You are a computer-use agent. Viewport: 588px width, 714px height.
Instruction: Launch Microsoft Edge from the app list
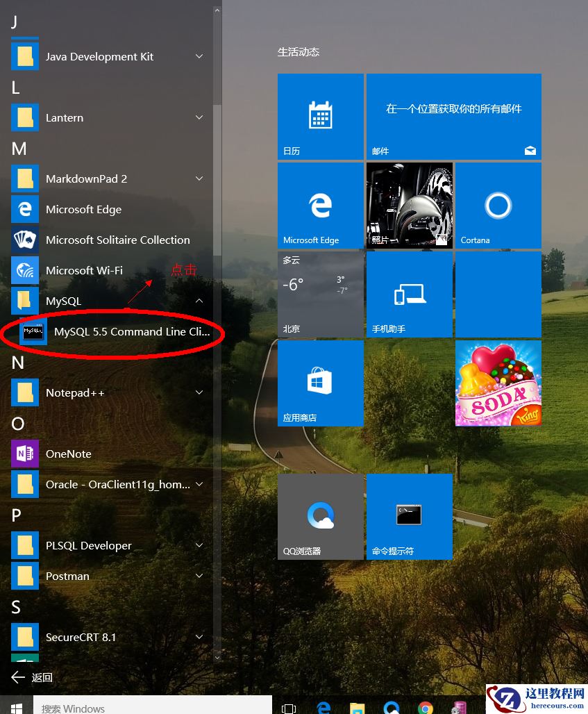(x=83, y=210)
